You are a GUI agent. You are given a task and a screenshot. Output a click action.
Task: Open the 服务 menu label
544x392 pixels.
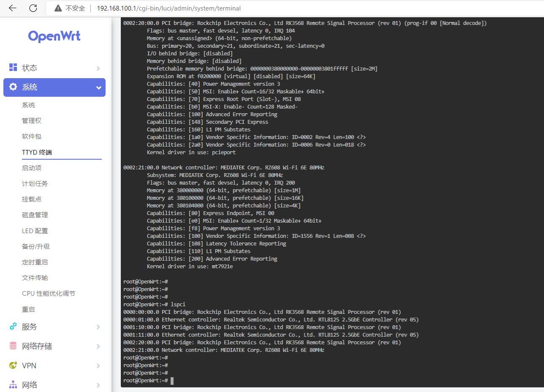coord(30,327)
